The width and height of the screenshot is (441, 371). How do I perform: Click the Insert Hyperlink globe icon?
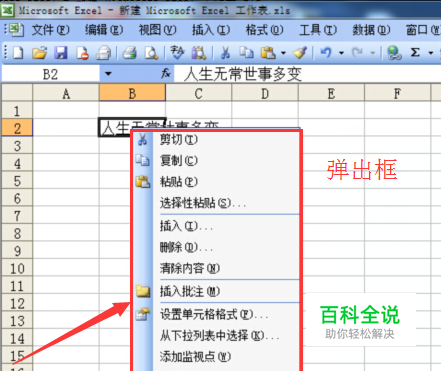click(394, 53)
